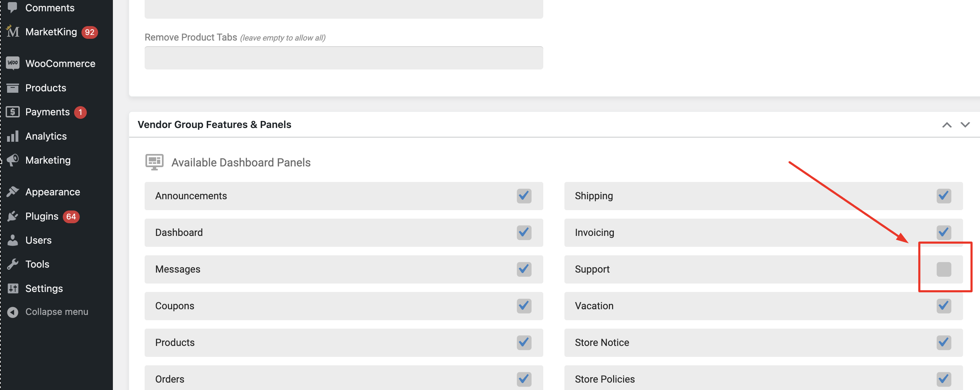The height and width of the screenshot is (390, 980).
Task: Toggle the Store Notice checkbox
Action: click(943, 342)
